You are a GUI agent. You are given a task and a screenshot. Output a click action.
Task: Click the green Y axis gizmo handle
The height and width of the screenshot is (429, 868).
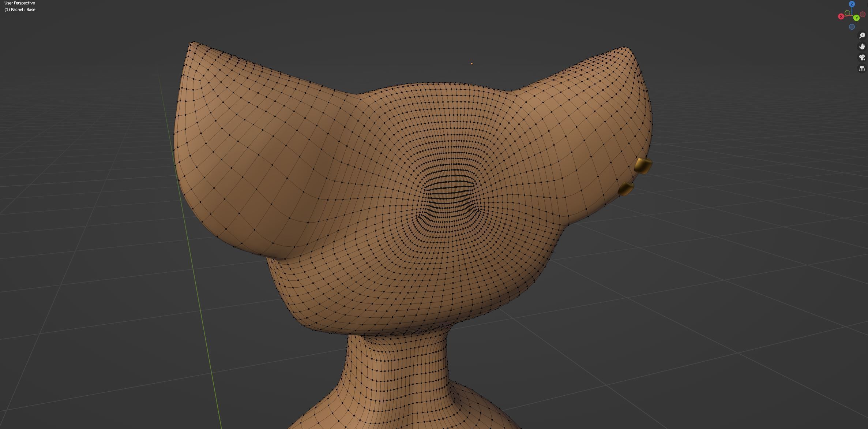click(856, 18)
